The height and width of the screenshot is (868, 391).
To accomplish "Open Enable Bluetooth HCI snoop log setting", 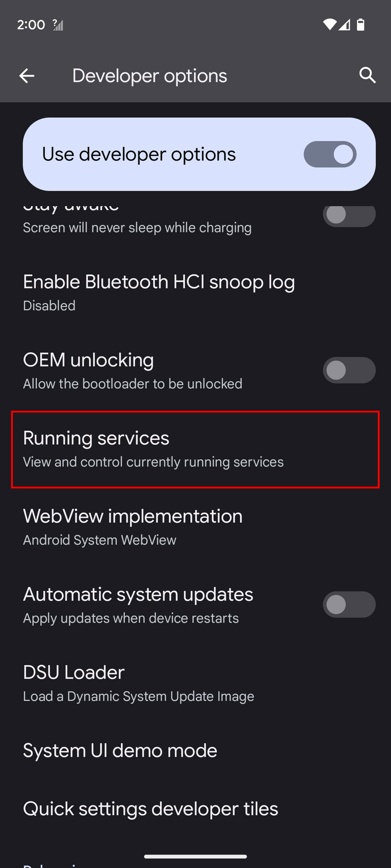I will [x=195, y=292].
